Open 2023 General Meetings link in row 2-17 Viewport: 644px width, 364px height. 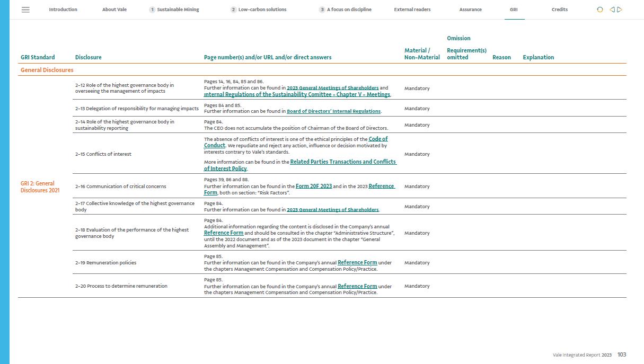click(x=332, y=210)
